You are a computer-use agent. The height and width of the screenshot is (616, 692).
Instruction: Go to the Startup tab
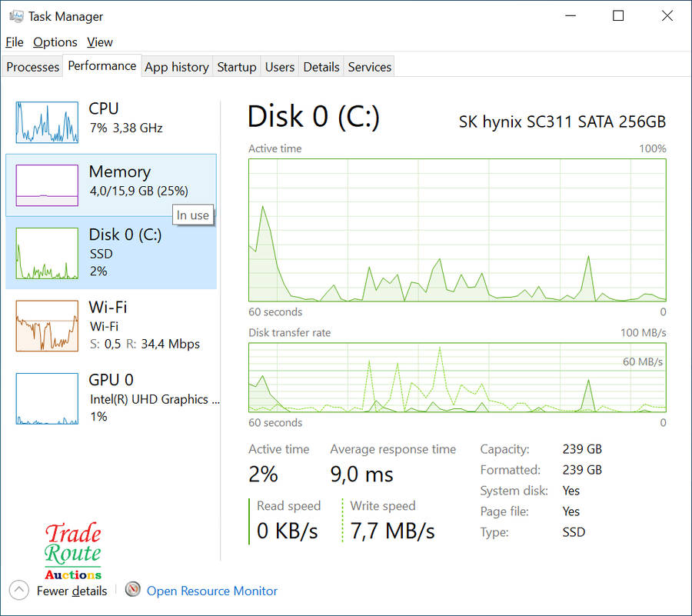(x=237, y=67)
